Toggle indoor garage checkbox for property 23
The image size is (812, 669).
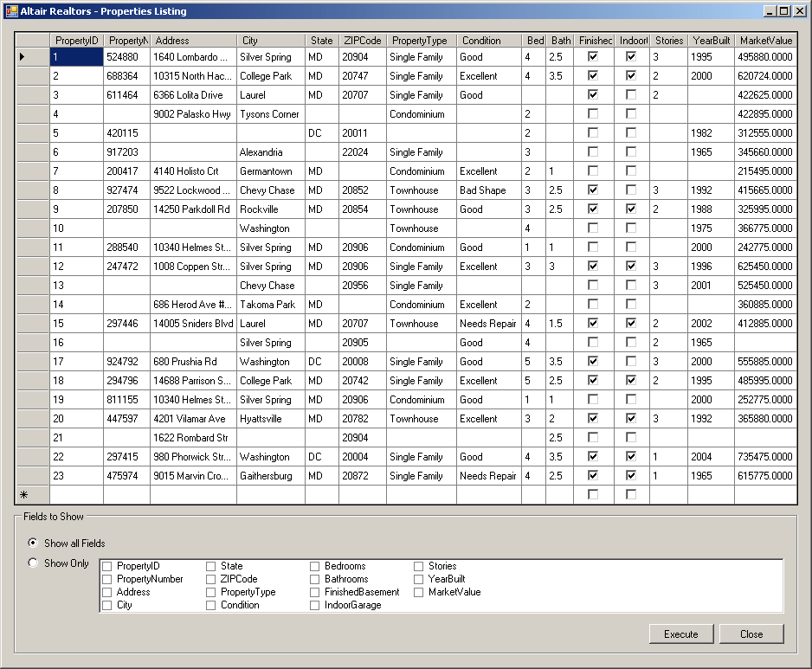tap(631, 475)
